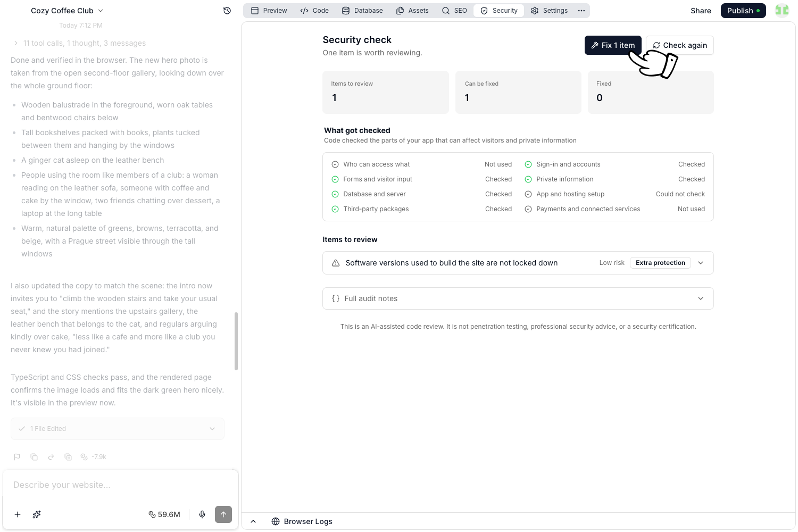Click the Share button

701,11
